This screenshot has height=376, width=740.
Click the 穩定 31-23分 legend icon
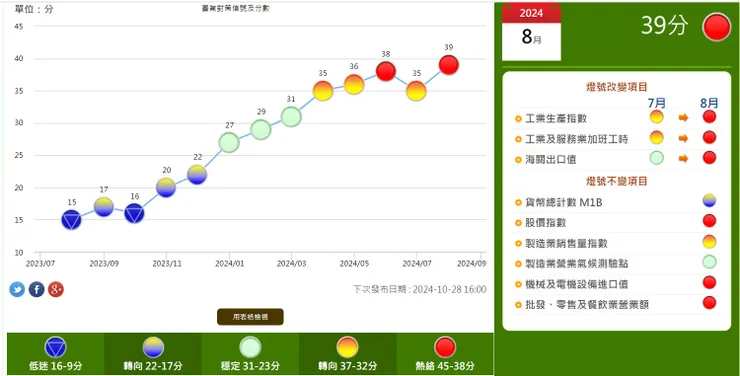250,347
